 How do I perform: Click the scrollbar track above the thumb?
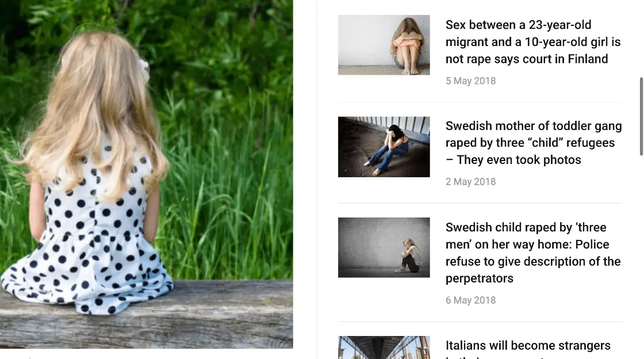point(641,38)
